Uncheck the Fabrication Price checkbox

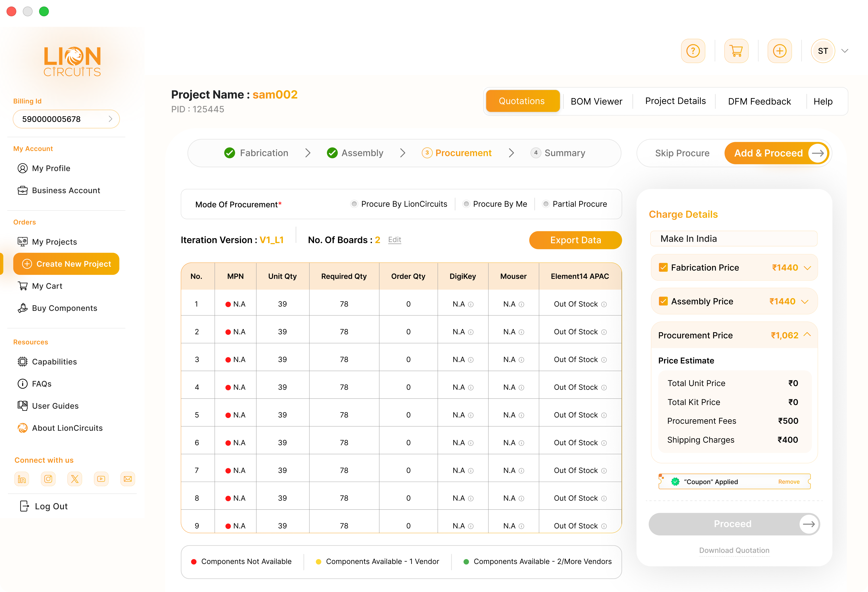[664, 267]
